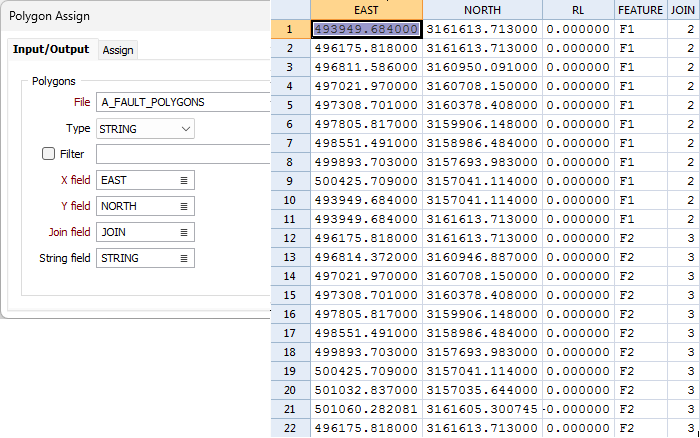Open field list icon for Join field

(184, 232)
